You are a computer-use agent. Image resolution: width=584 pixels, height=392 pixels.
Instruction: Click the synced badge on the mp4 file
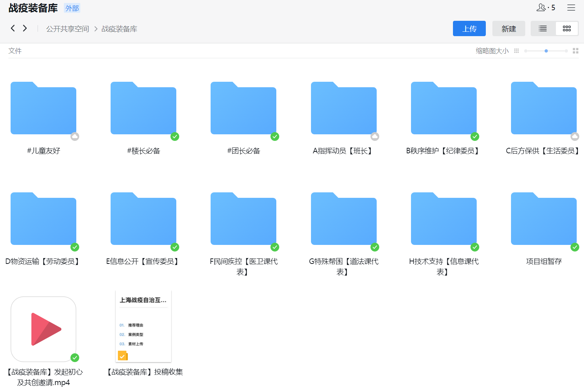pyautogui.click(x=75, y=358)
